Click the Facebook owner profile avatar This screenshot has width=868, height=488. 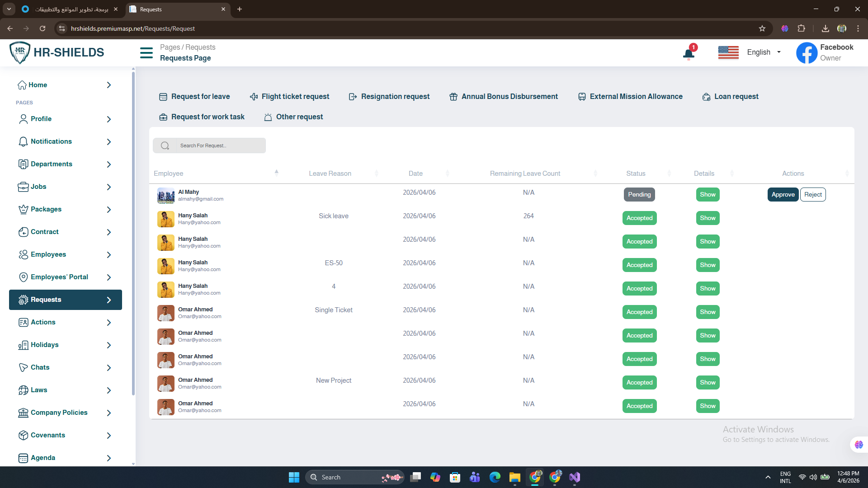point(807,53)
